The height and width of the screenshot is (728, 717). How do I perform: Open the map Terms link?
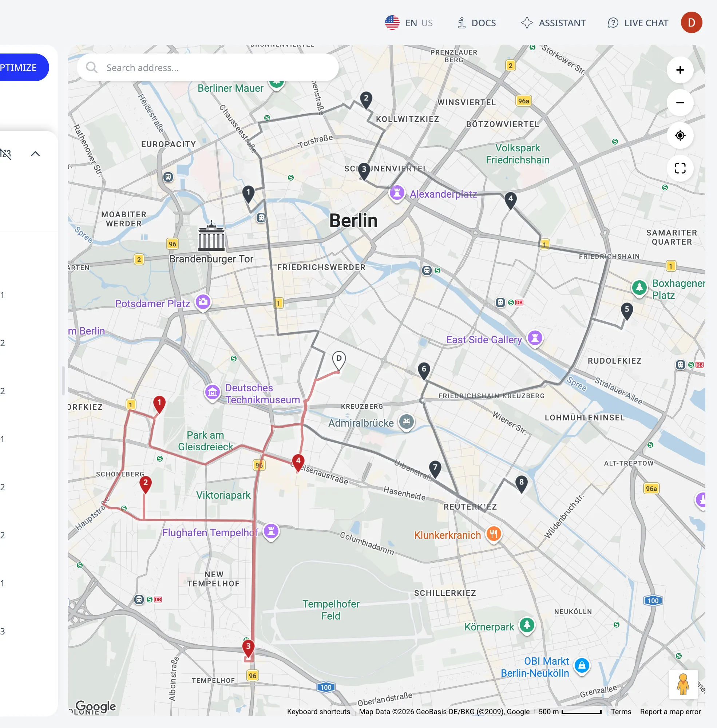point(621,711)
